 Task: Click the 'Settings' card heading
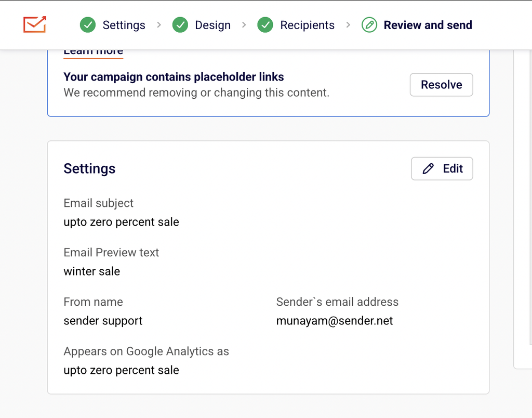point(89,169)
